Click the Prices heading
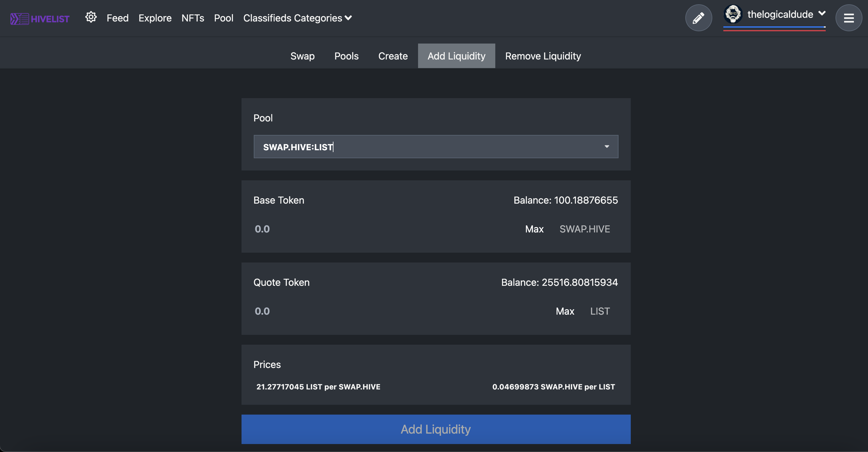Image resolution: width=868 pixels, height=452 pixels. [x=267, y=365]
